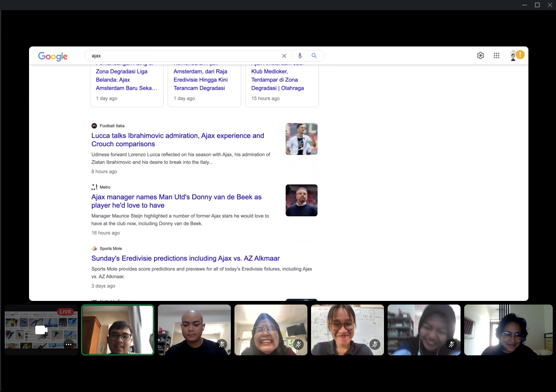The width and height of the screenshot is (556, 392).
Task: Click 'Sports Mole provides score predictions' snippet
Action: [x=202, y=273]
